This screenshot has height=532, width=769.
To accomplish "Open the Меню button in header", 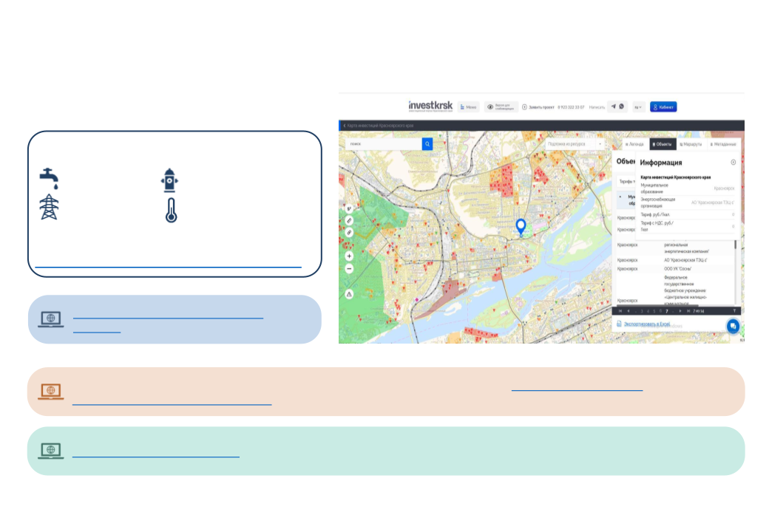I will pos(468,106).
